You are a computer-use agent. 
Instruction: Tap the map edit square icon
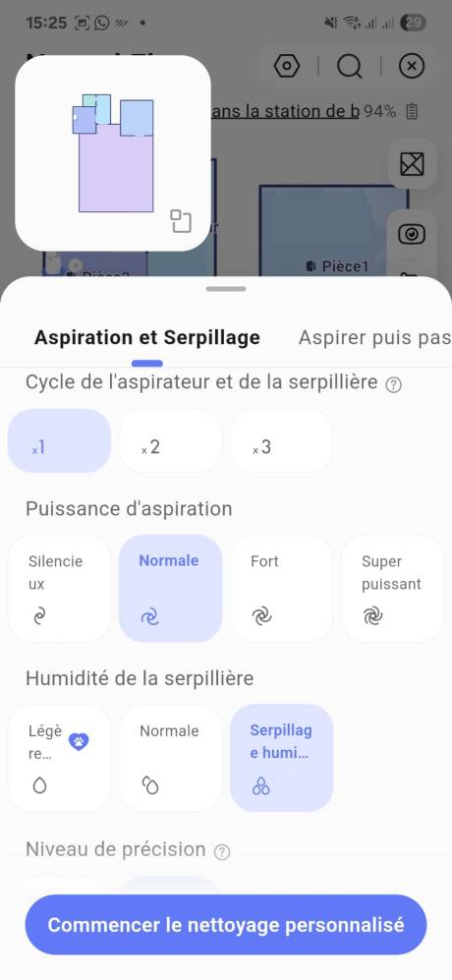[412, 164]
